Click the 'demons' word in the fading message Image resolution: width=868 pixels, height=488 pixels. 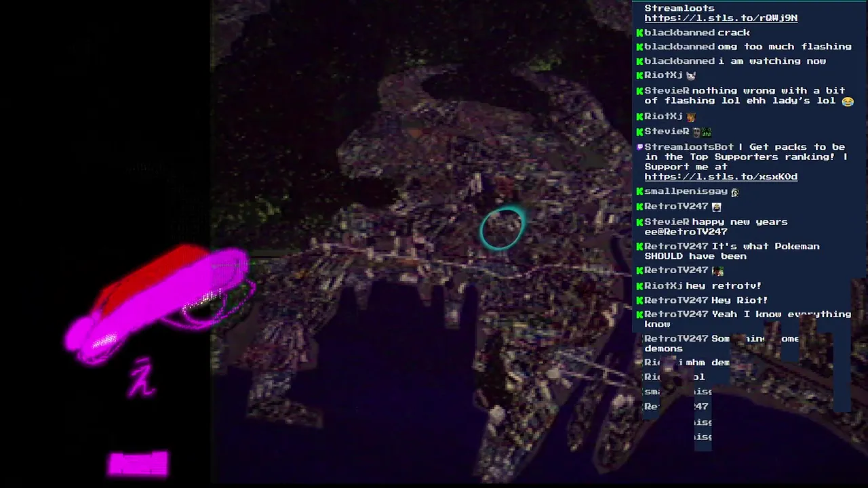664,348
